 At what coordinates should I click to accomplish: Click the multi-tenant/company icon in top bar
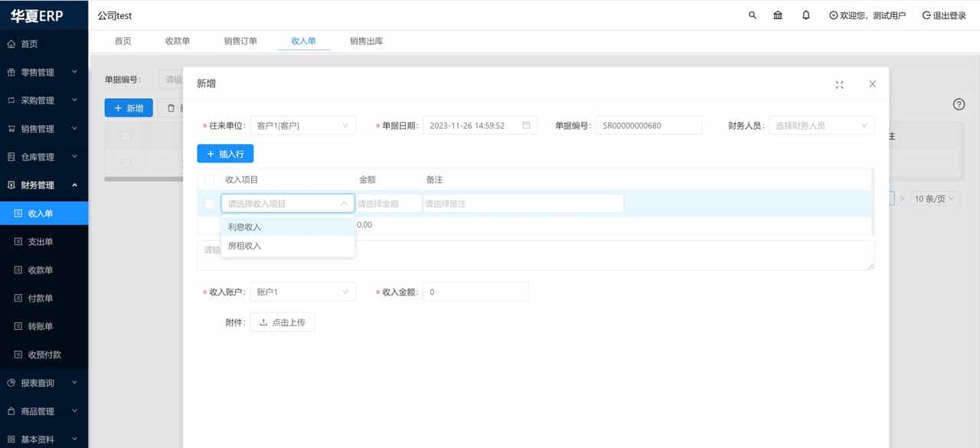tap(778, 15)
